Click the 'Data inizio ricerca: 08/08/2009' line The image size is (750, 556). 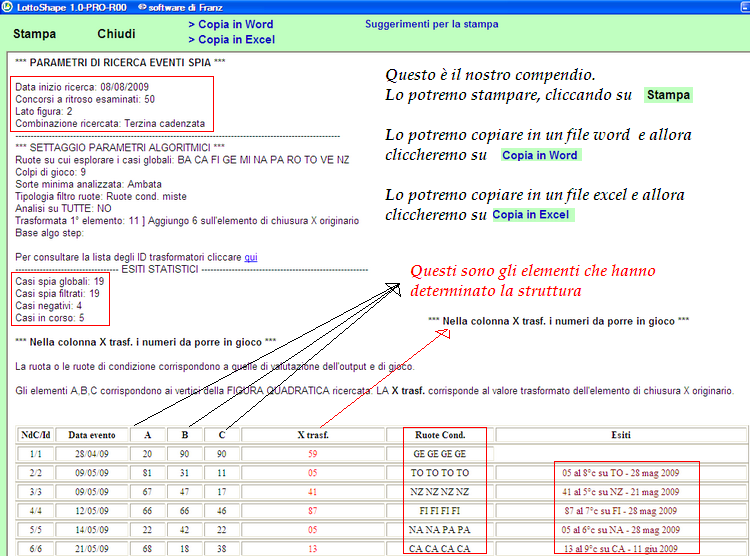[82, 87]
